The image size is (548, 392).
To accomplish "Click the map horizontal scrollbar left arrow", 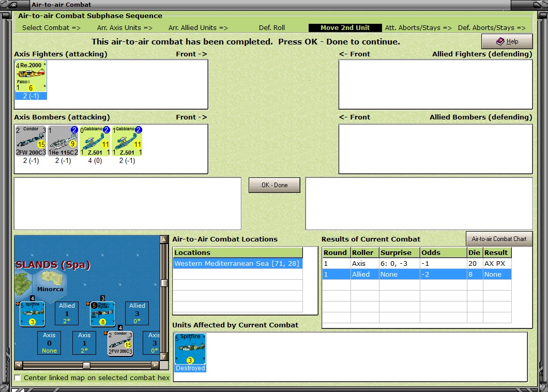I will click(19, 365).
